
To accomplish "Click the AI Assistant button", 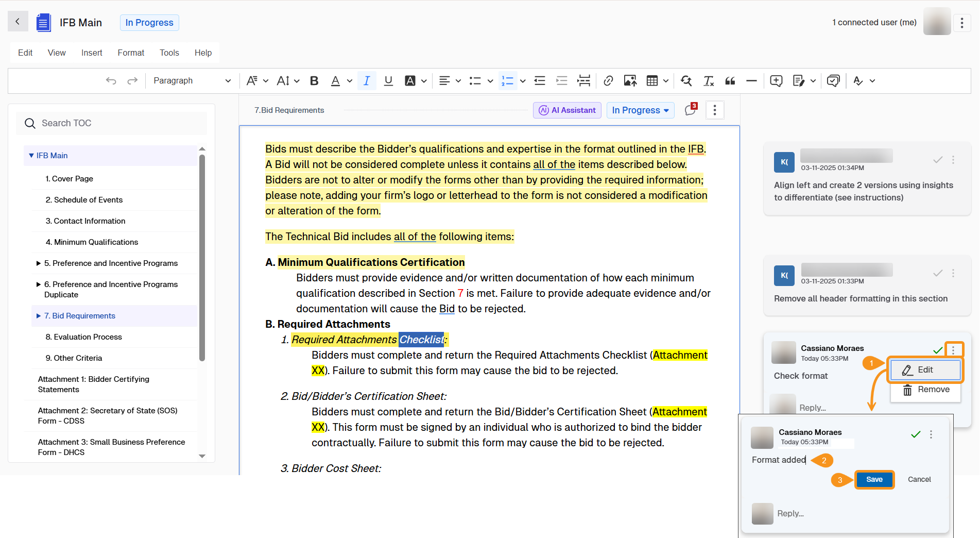I will pos(567,110).
